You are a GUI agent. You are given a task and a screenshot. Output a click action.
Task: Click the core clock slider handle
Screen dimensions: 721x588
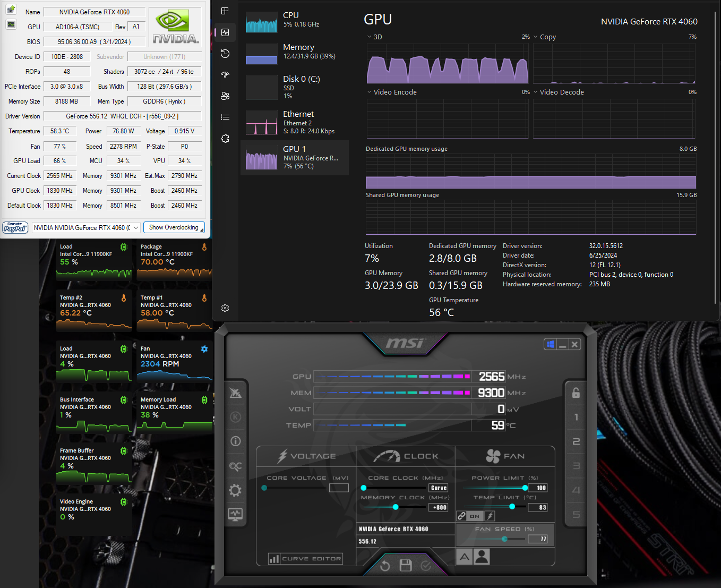[x=364, y=488]
